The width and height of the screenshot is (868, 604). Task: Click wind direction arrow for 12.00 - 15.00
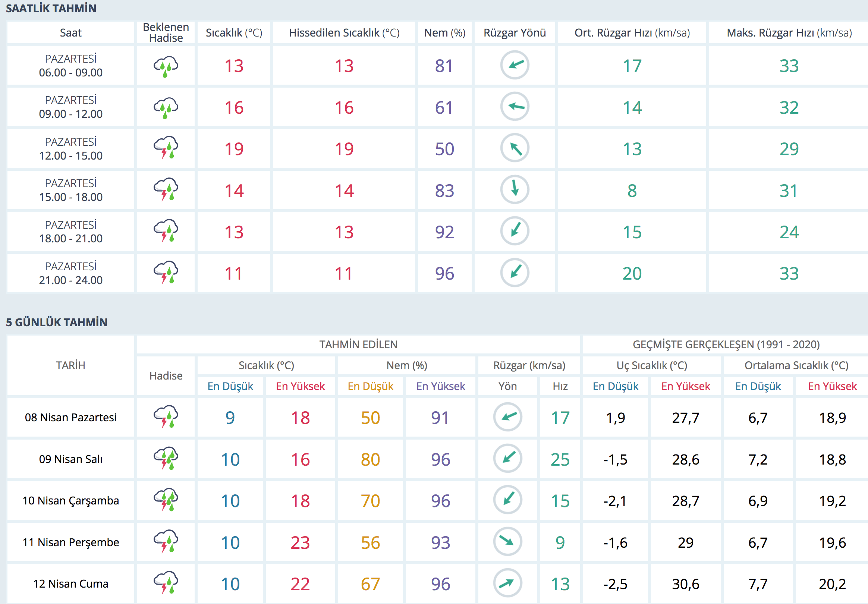pos(515,148)
